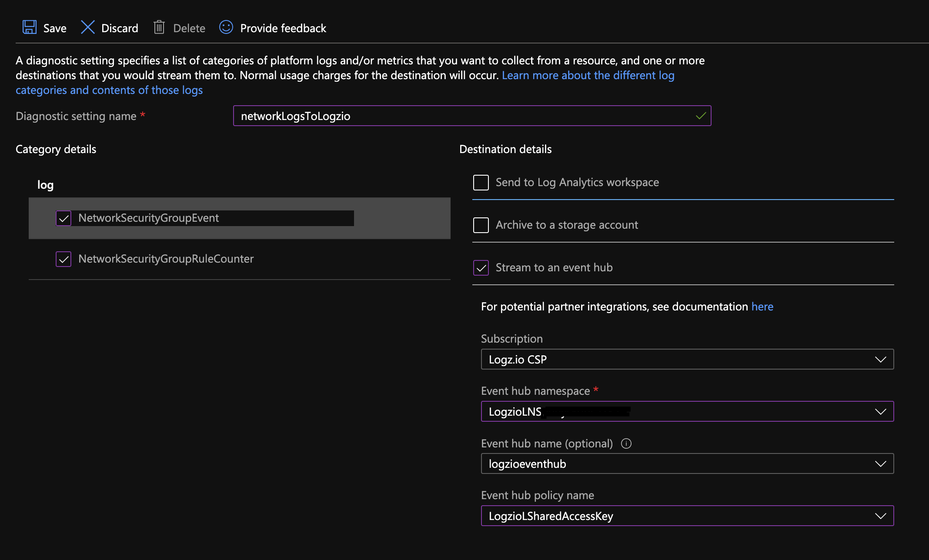
Task: Open the Event hub namespace dropdown
Action: (x=687, y=411)
